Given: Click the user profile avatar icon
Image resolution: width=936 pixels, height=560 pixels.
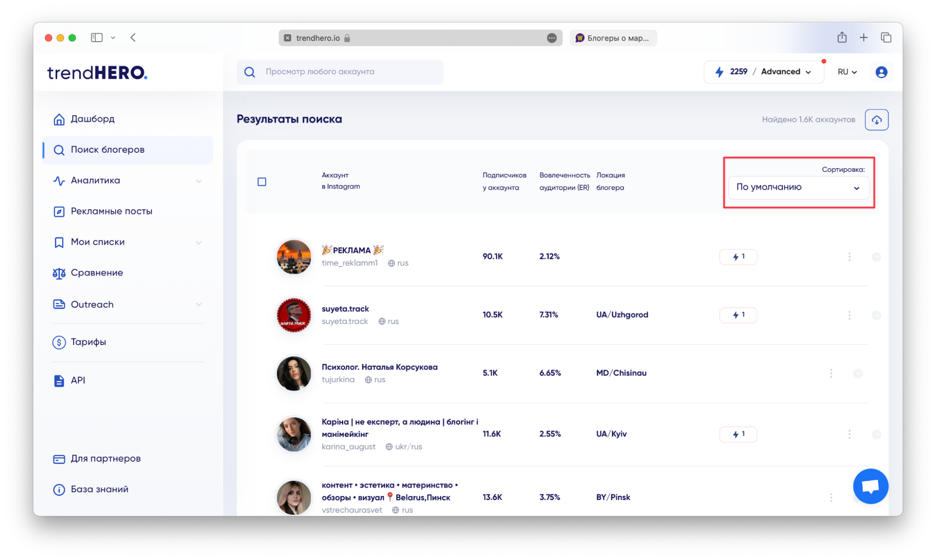Looking at the screenshot, I should (x=881, y=72).
